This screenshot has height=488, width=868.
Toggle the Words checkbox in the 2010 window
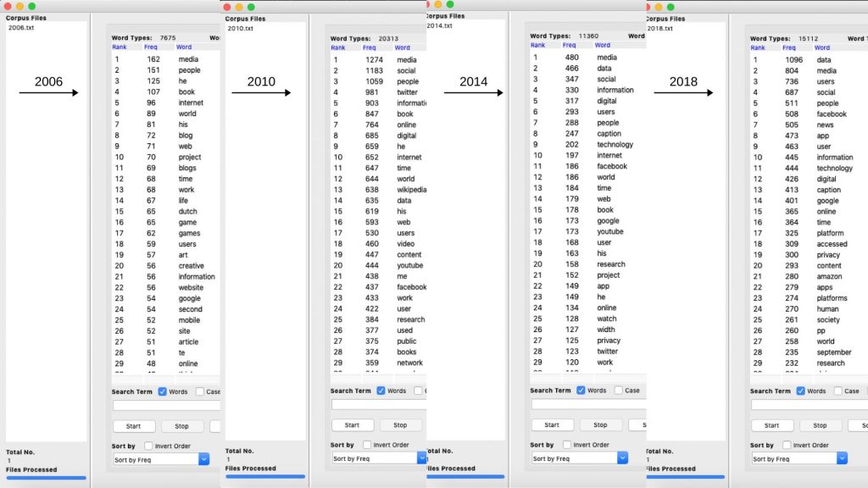tap(381, 391)
